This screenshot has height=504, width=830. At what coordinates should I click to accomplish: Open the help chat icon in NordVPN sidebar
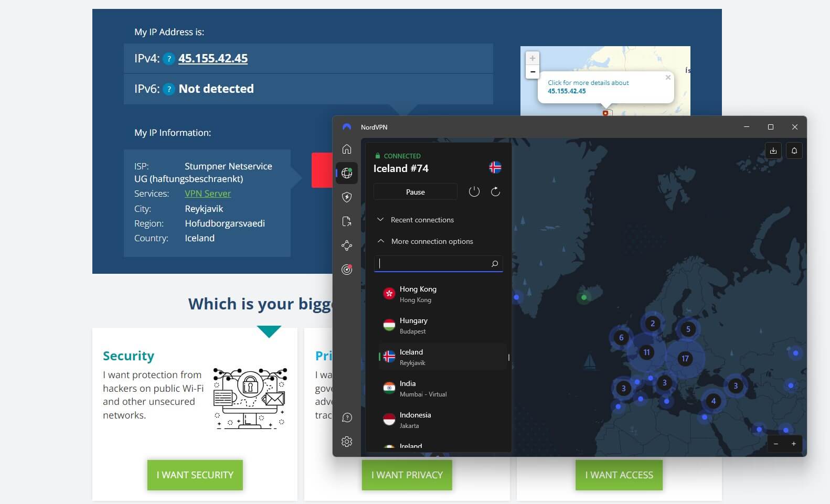pyautogui.click(x=347, y=417)
